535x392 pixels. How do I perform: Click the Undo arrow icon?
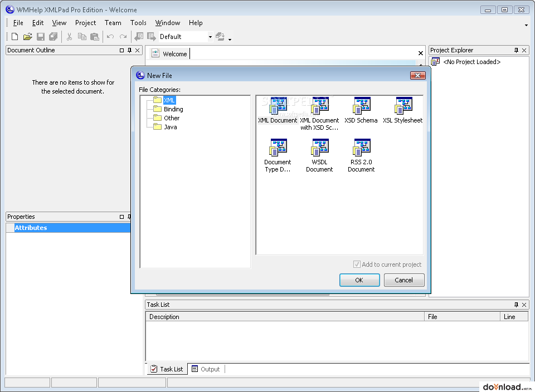[110, 37]
